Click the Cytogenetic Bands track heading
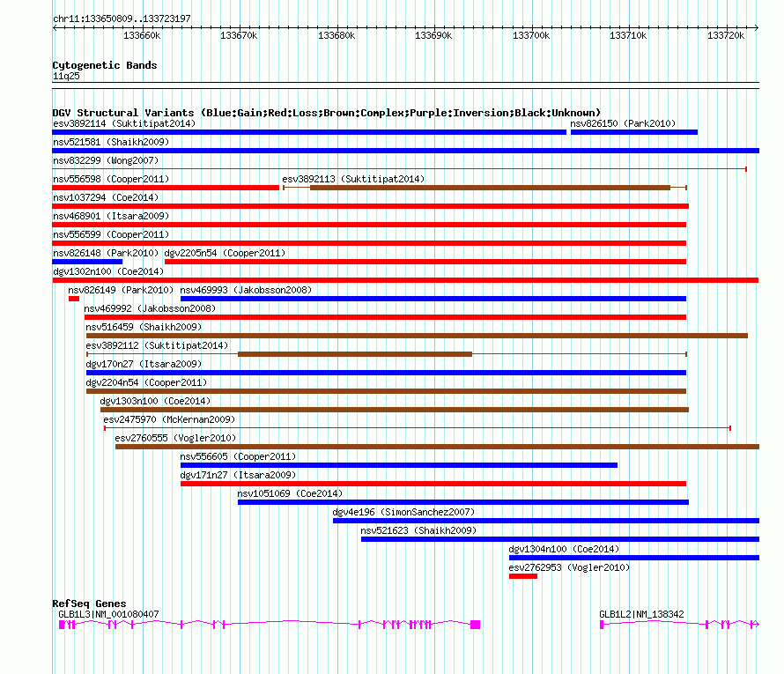Screen dimensions: 784x674 coord(105,65)
